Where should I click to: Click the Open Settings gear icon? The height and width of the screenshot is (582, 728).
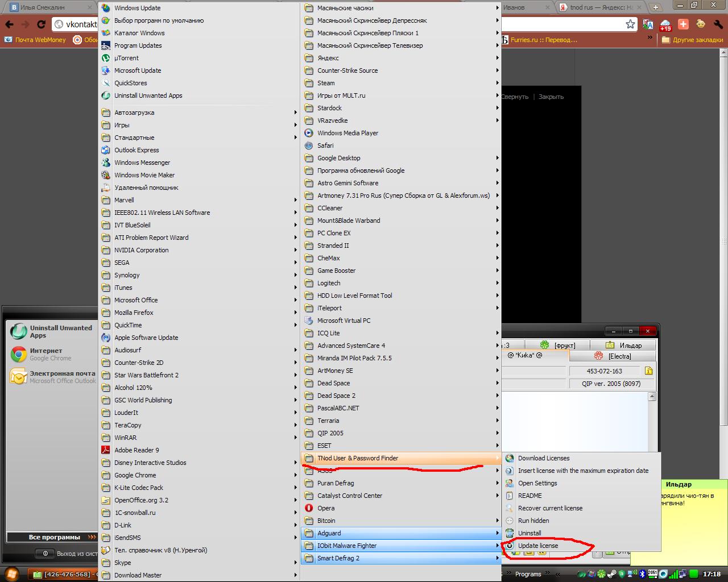point(510,483)
